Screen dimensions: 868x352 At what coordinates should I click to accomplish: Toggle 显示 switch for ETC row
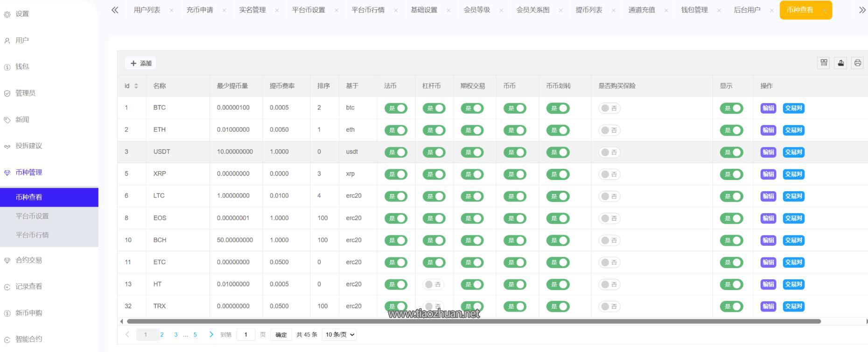[732, 262]
